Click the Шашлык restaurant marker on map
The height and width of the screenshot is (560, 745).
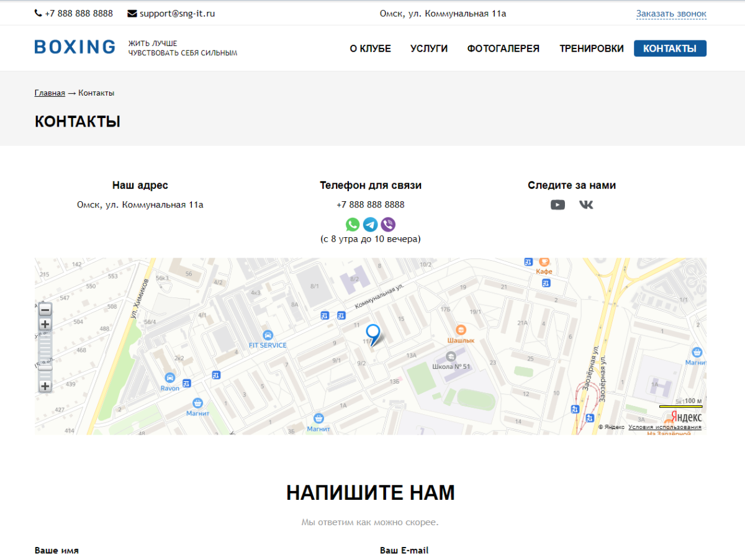[x=461, y=330]
